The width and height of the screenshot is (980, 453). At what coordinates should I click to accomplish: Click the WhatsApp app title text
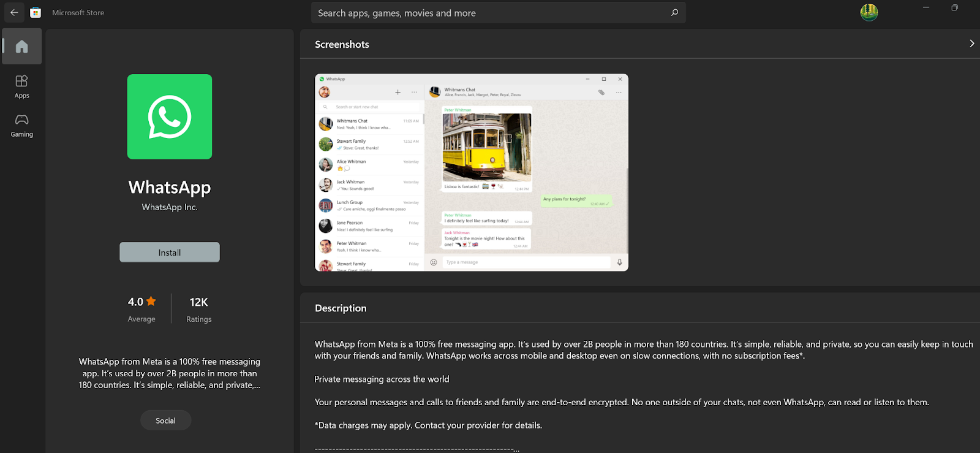pos(170,187)
